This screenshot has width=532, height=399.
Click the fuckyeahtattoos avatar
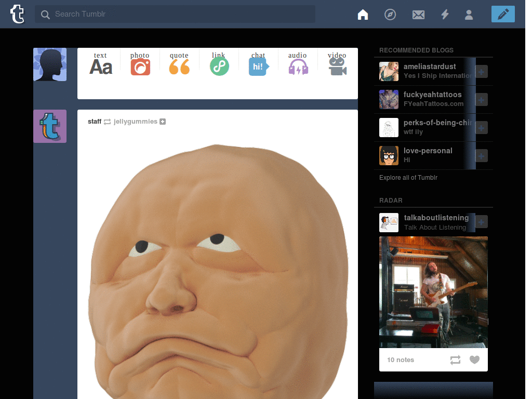click(389, 99)
